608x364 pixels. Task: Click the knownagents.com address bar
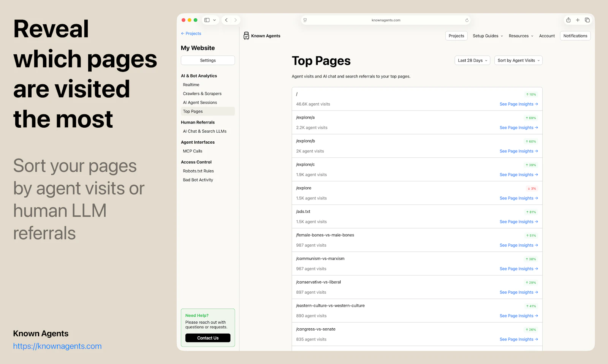[x=386, y=20]
